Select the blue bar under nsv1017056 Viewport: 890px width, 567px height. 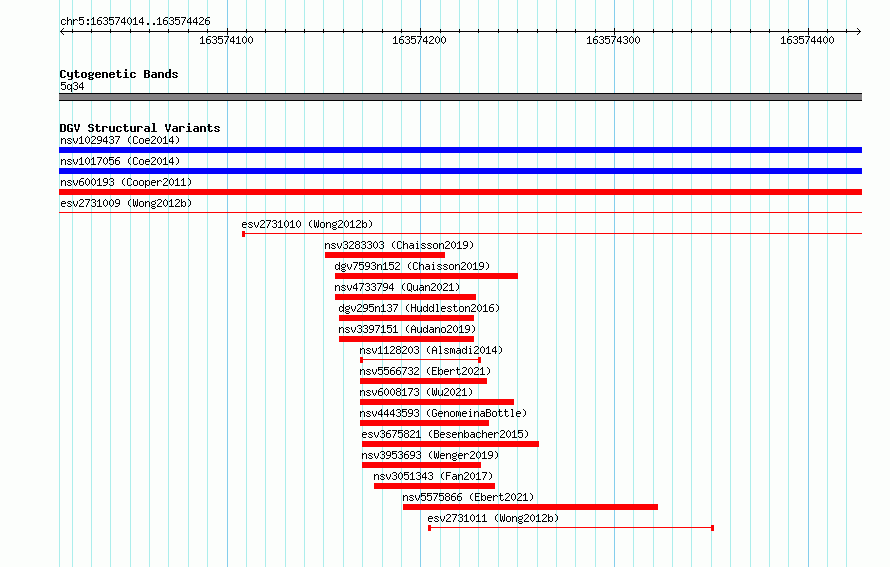tap(460, 171)
